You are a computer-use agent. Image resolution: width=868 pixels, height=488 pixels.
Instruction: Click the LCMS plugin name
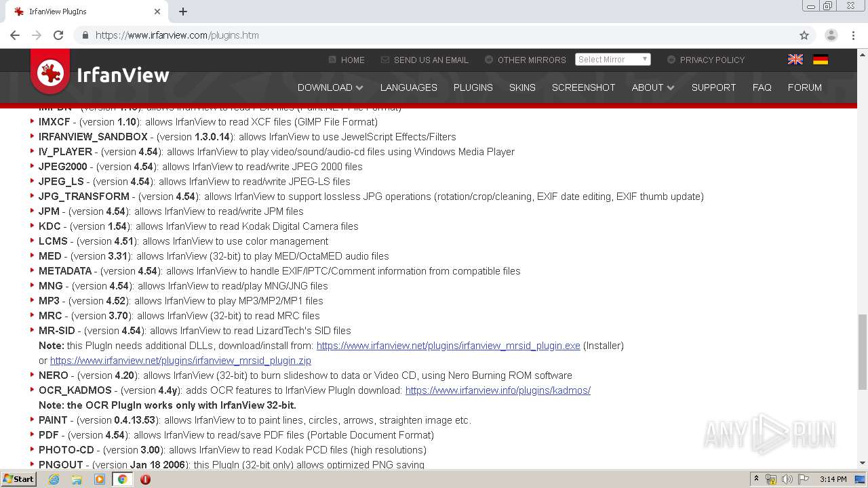coord(53,241)
